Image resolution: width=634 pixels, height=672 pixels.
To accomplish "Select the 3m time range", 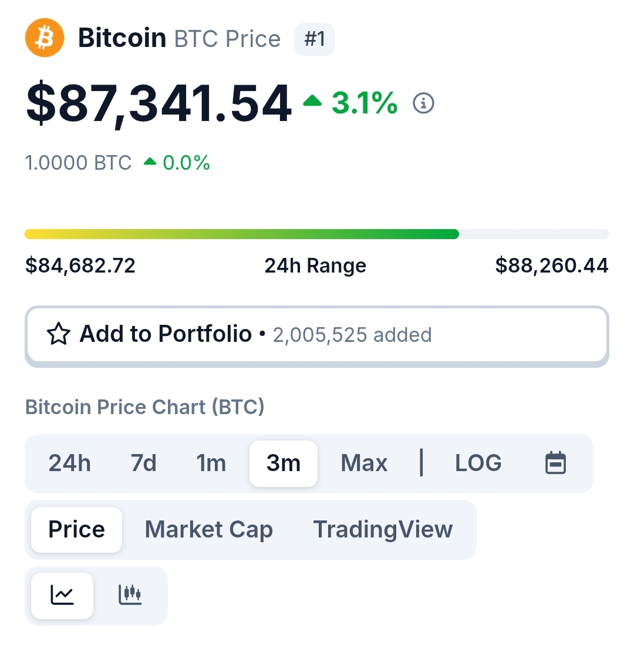I will tap(284, 463).
